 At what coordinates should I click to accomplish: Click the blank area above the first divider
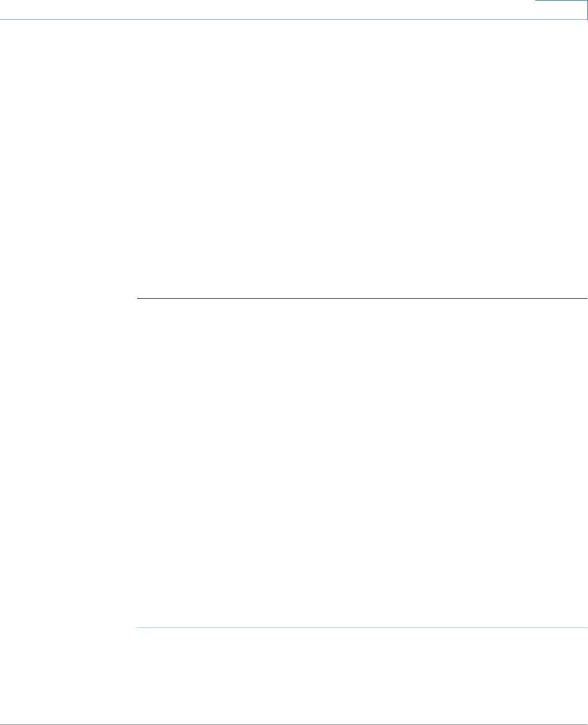pos(362,159)
